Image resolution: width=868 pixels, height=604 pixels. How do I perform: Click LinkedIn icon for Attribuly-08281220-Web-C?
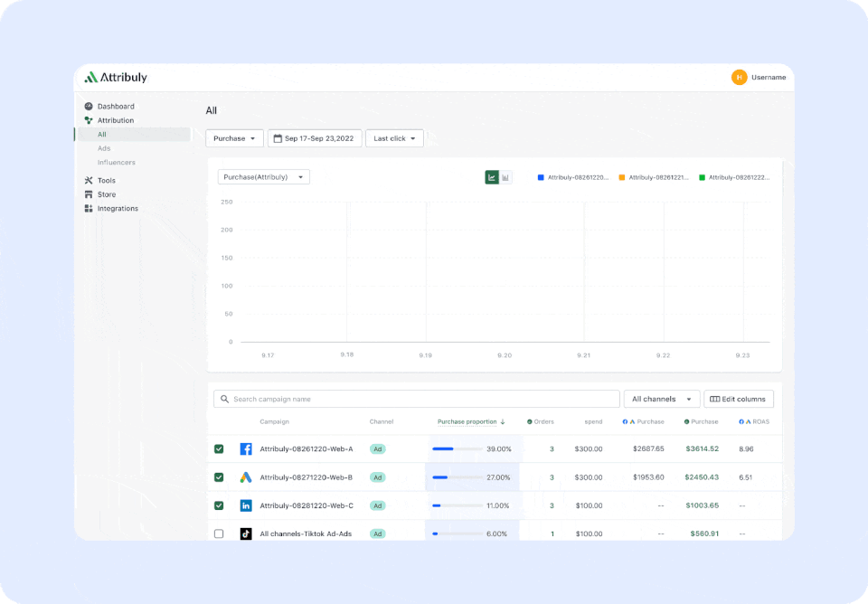point(246,505)
